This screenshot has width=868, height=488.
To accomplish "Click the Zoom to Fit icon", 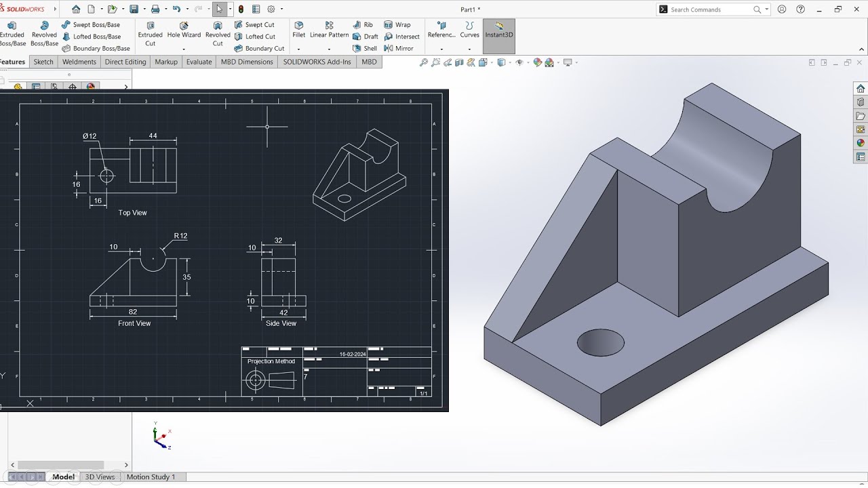I will pos(424,62).
